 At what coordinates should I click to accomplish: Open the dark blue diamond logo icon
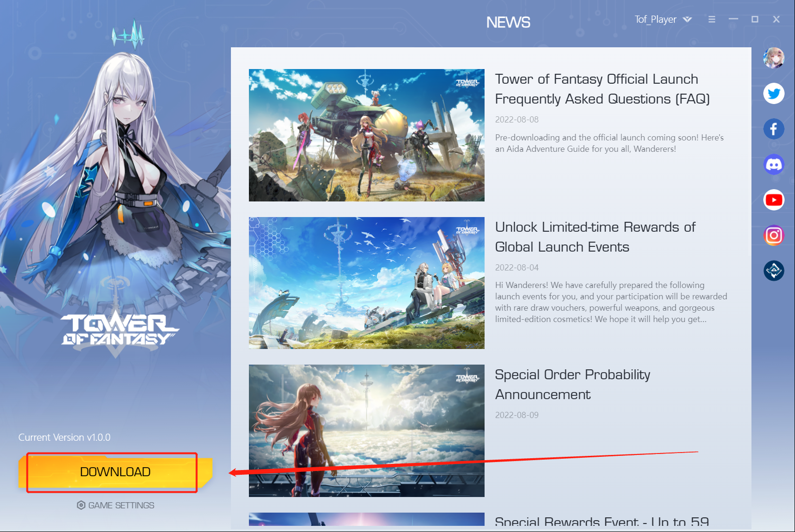pos(774,270)
